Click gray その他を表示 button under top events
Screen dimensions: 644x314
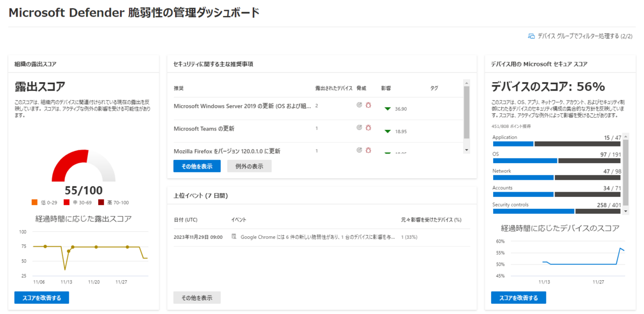(197, 297)
